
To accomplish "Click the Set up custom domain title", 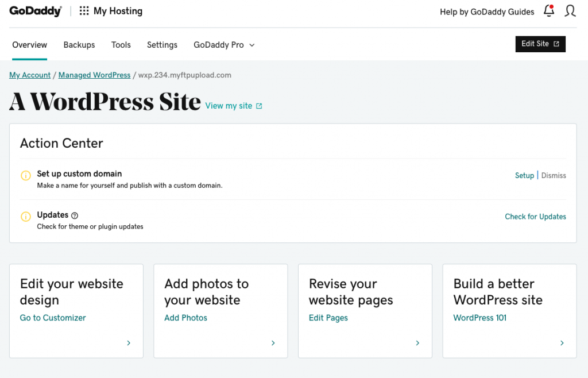I will [79, 173].
